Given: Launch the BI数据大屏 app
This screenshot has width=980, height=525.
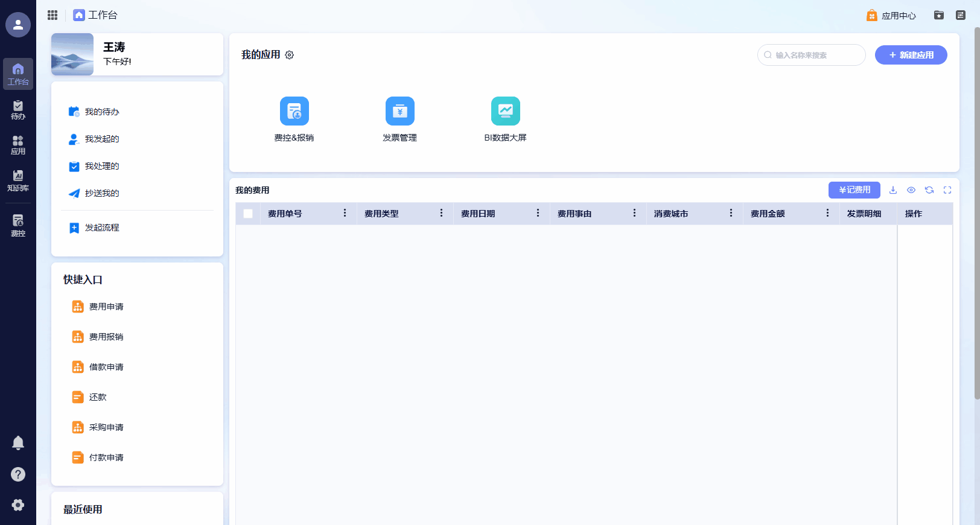Looking at the screenshot, I should (506, 119).
